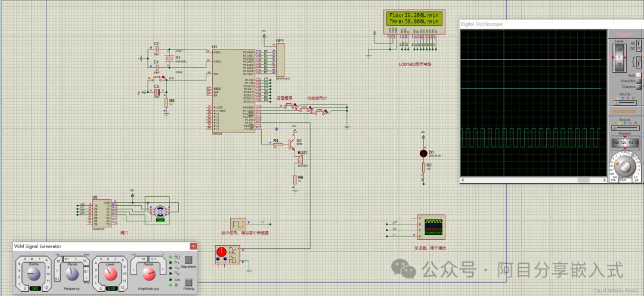Click the red label under U5
Image resolution: width=644 pixels, height=296 pixels.
click(123, 233)
